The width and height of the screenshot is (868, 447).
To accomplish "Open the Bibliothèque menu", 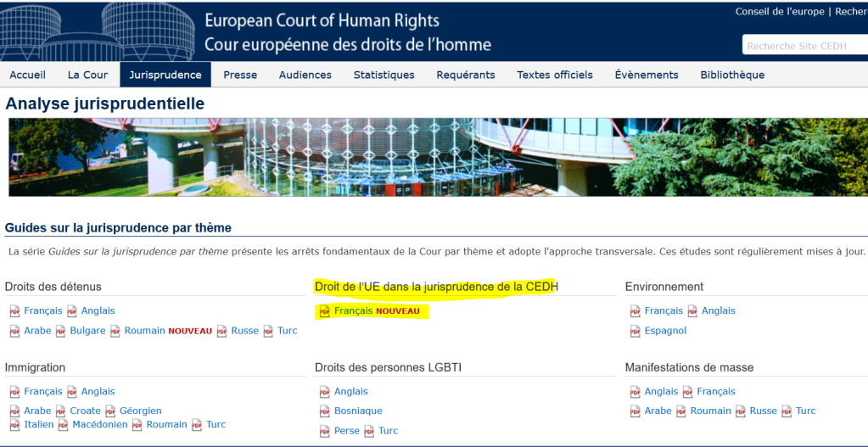I will point(732,75).
